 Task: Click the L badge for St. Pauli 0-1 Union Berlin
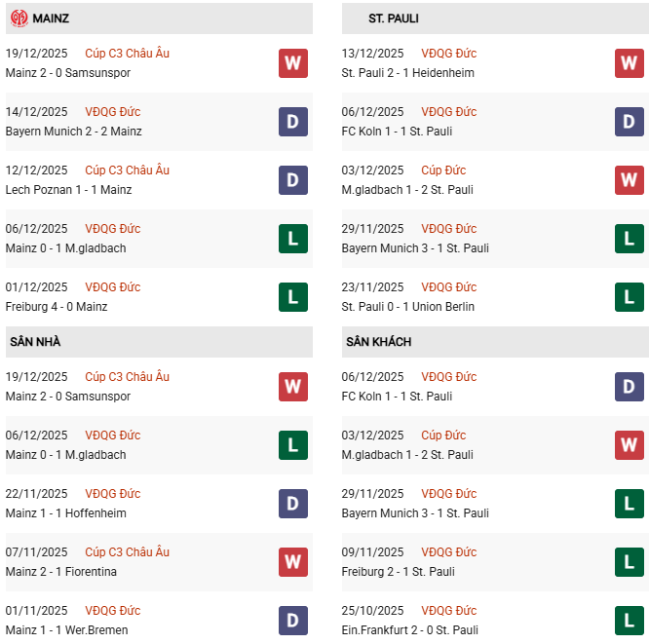pyautogui.click(x=630, y=297)
